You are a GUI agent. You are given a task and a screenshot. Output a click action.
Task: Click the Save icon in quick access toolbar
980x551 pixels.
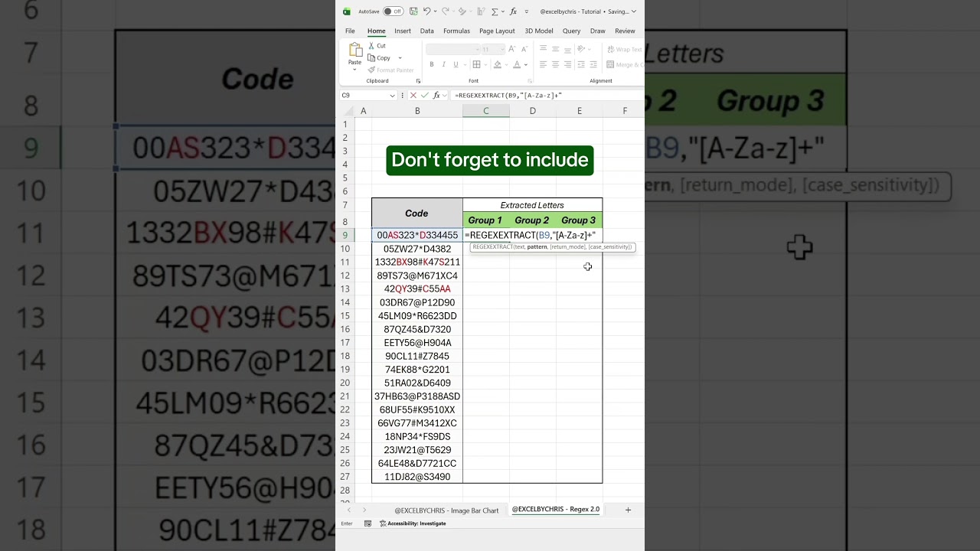click(x=413, y=11)
